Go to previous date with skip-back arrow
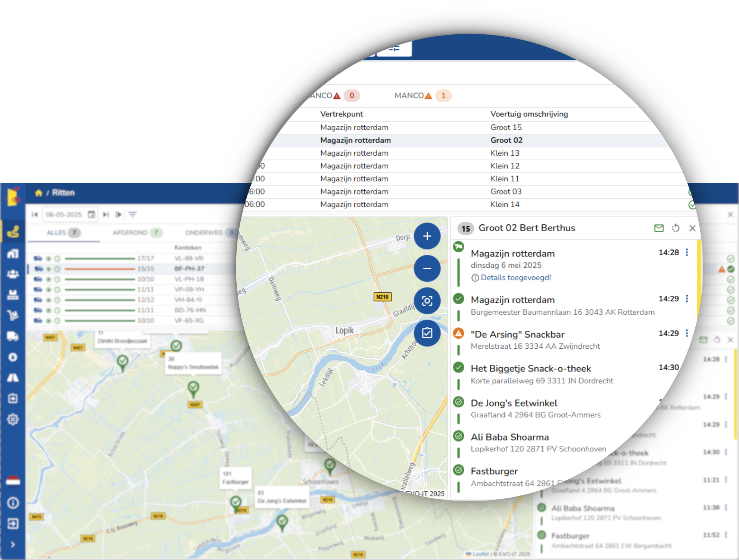 tap(35, 214)
